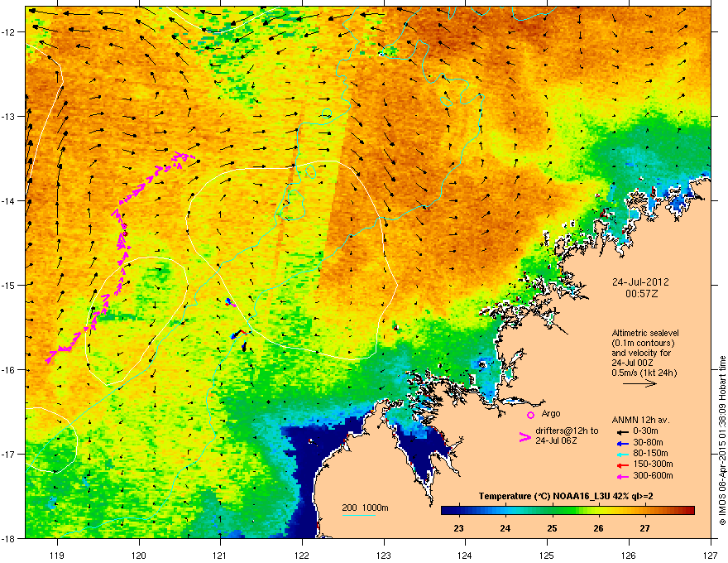Click the longitude axis label "123"
This screenshot has height=563, width=728.
point(384,555)
